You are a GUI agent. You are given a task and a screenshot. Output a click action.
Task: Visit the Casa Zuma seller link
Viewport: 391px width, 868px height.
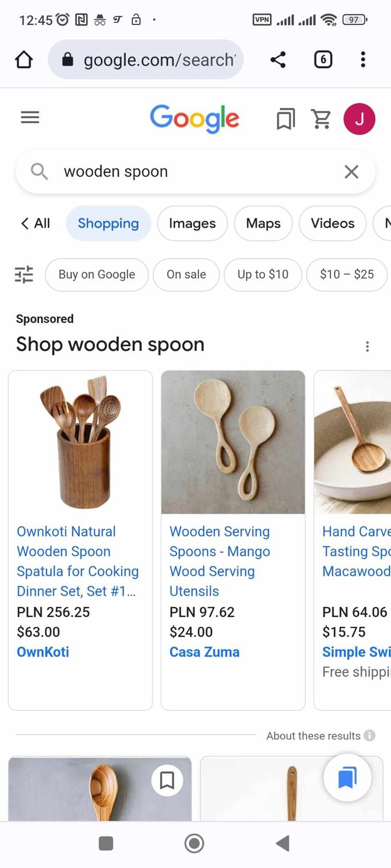pos(204,652)
